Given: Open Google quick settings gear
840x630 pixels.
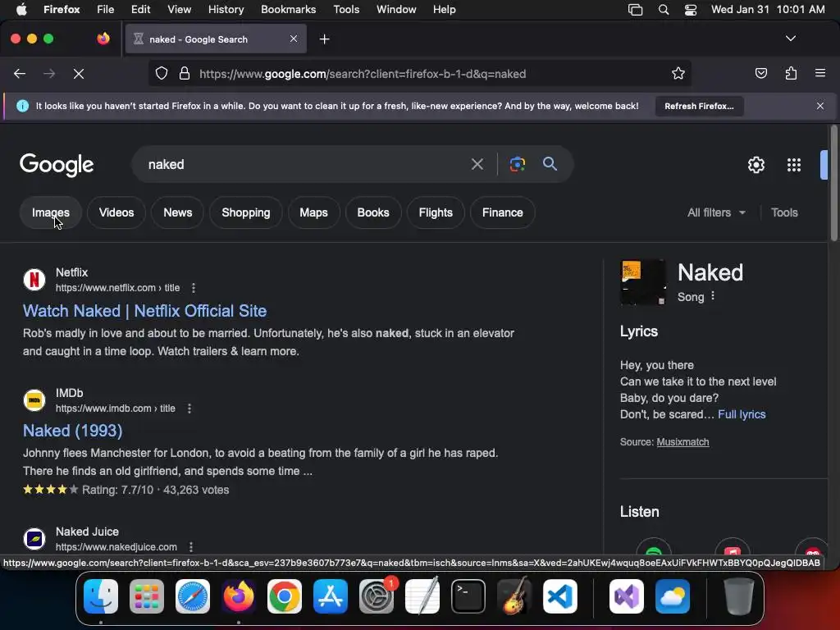Looking at the screenshot, I should click(x=756, y=165).
